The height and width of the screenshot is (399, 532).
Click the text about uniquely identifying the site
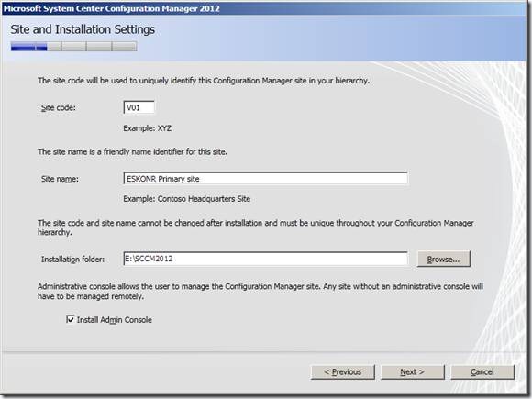204,81
